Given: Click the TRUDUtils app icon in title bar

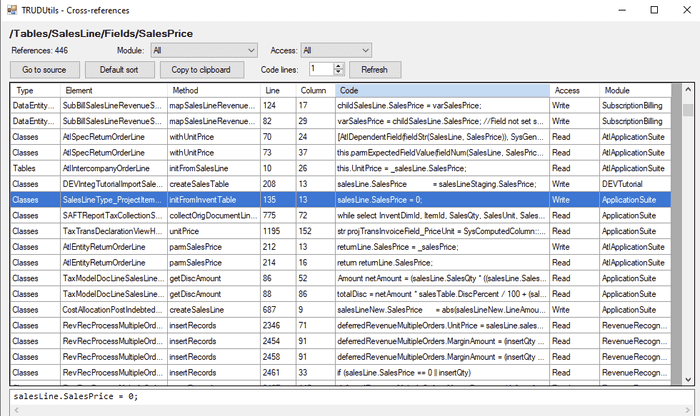Looking at the screenshot, I should pyautogui.click(x=12, y=10).
